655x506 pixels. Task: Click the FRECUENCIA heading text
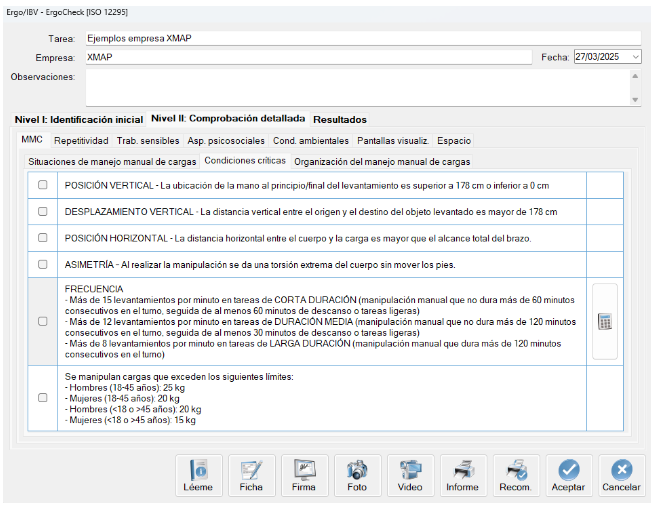pos(94,289)
